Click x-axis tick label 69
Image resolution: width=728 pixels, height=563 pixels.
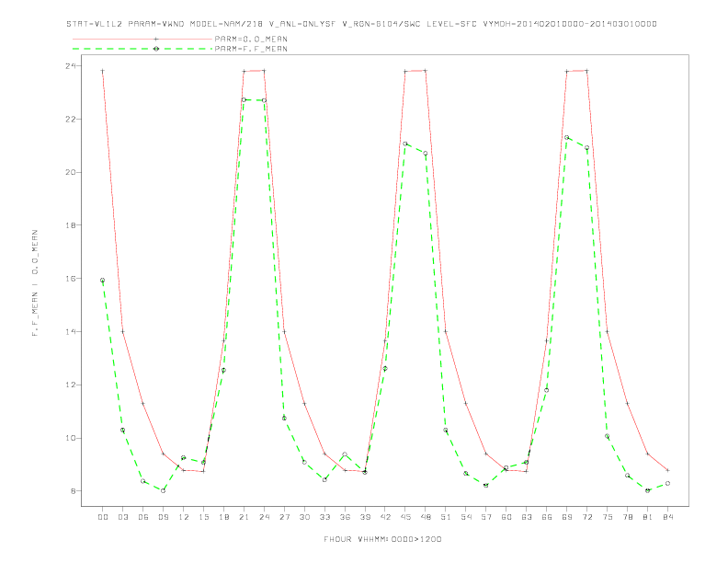click(x=567, y=517)
